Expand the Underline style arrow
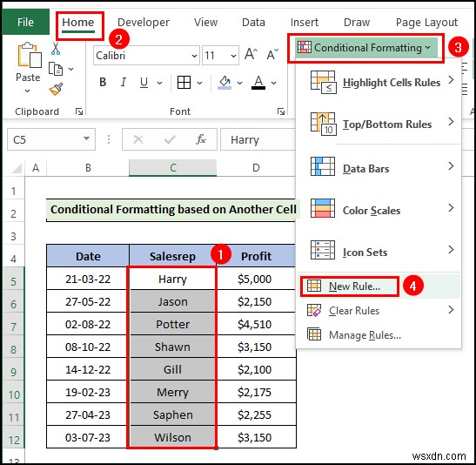The image size is (476, 465). click(159, 83)
